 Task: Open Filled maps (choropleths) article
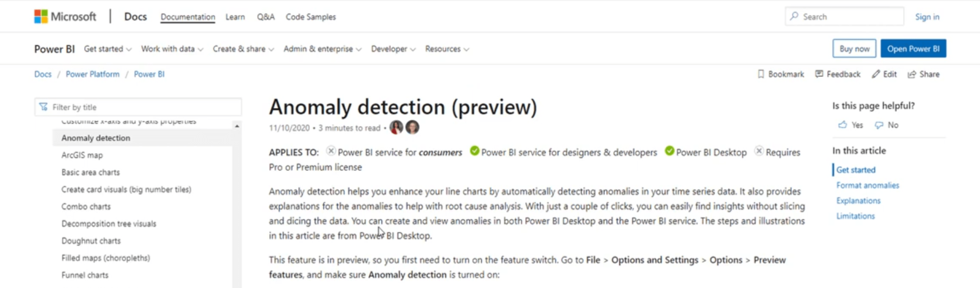pos(106,258)
